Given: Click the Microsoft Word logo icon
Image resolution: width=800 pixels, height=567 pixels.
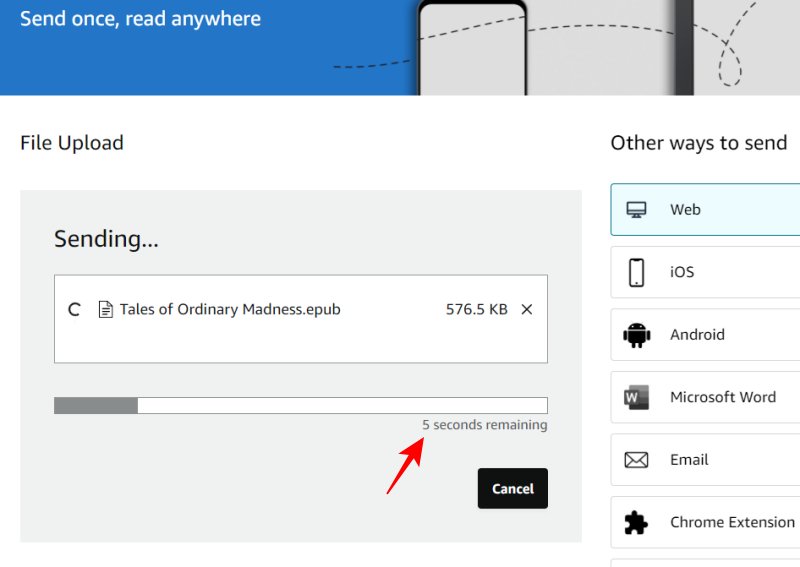Looking at the screenshot, I should click(x=636, y=397).
